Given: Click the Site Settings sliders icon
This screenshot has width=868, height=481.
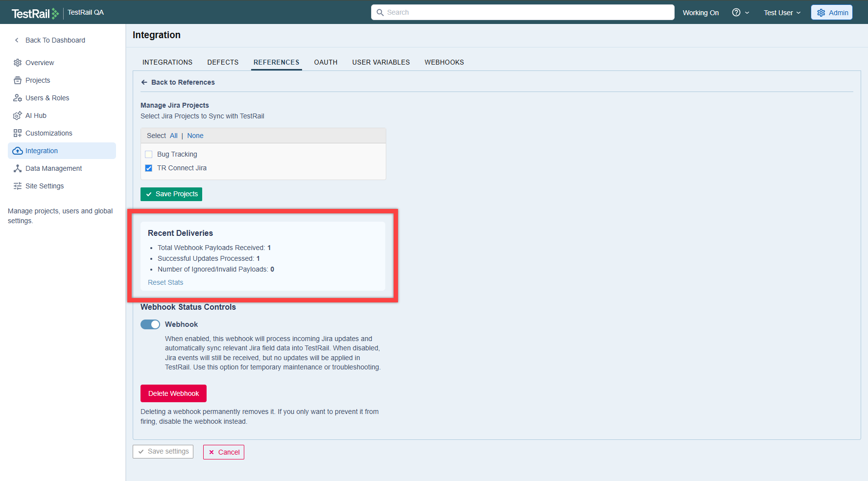Looking at the screenshot, I should pyautogui.click(x=18, y=186).
